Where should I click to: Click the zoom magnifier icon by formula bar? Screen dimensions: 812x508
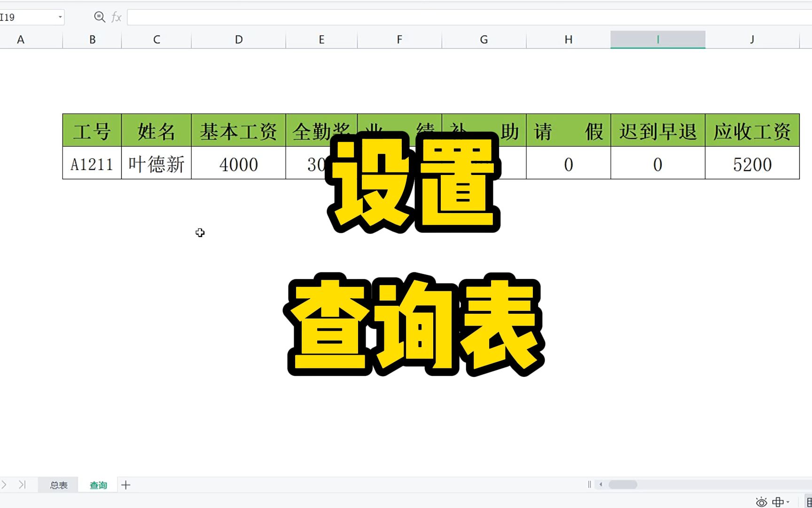(100, 17)
